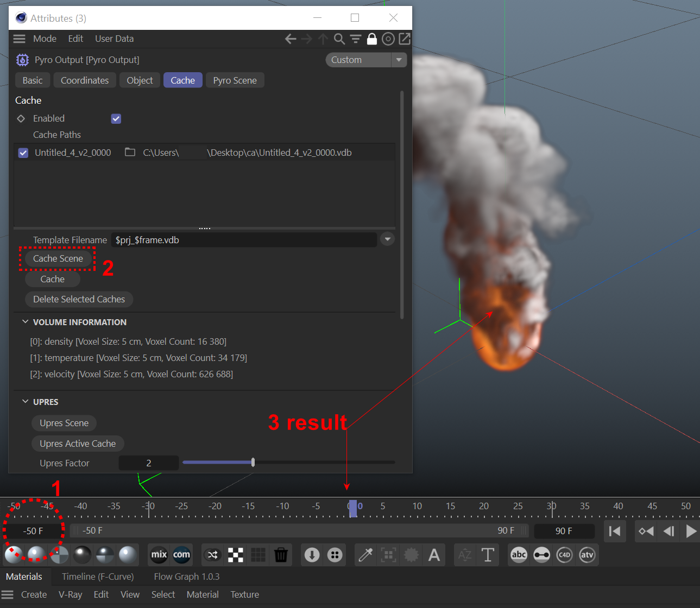Open the V-Ray menu in Materials panel
The image size is (700, 608).
click(x=70, y=594)
